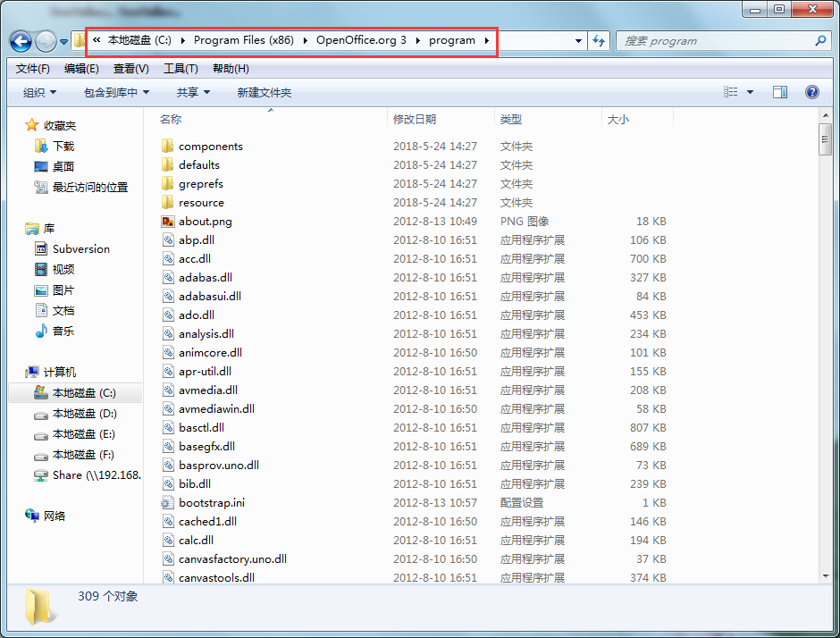Open recent pages dropdown beside Forward arrow
The width and height of the screenshot is (840, 638).
pyautogui.click(x=63, y=42)
